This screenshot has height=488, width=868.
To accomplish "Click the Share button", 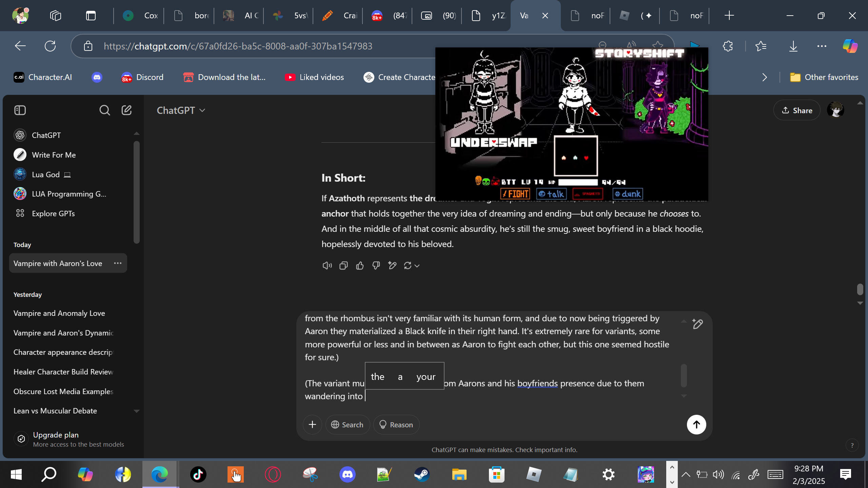I will [x=797, y=110].
